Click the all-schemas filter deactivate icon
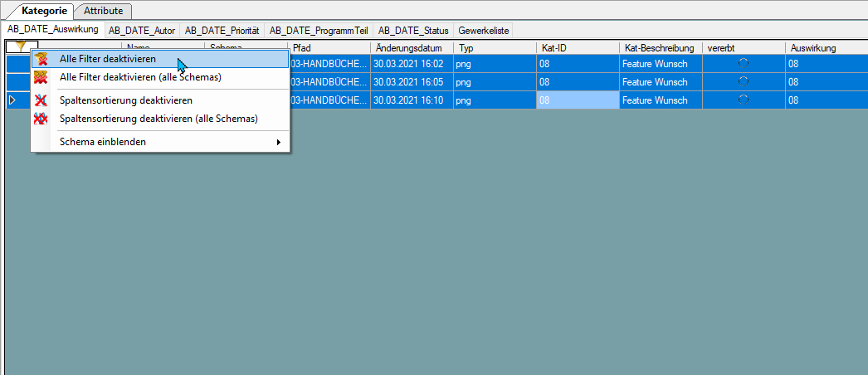The height and width of the screenshot is (375, 868). [41, 77]
